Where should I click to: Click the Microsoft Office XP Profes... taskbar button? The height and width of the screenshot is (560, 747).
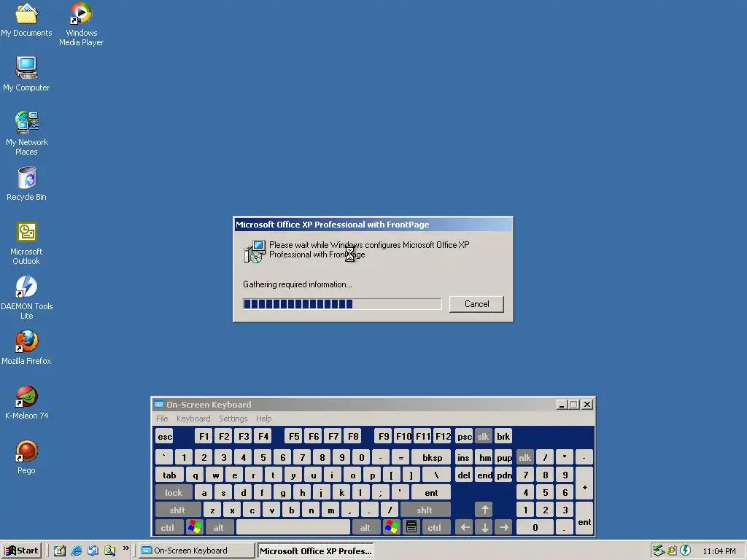pyautogui.click(x=315, y=551)
